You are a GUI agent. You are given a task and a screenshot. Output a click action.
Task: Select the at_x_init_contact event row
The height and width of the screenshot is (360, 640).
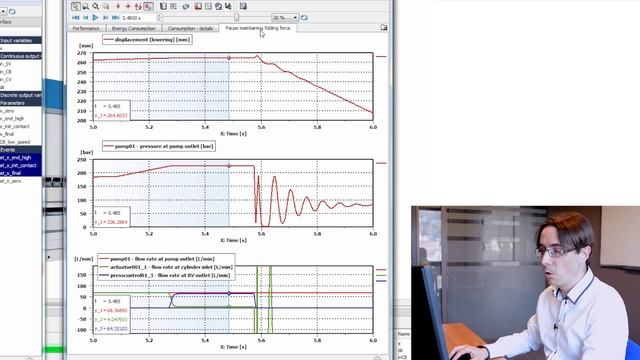click(20, 165)
